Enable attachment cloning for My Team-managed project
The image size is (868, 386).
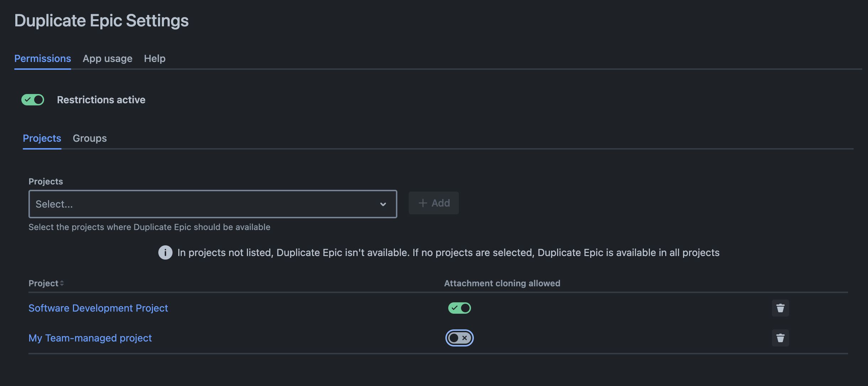tap(459, 338)
